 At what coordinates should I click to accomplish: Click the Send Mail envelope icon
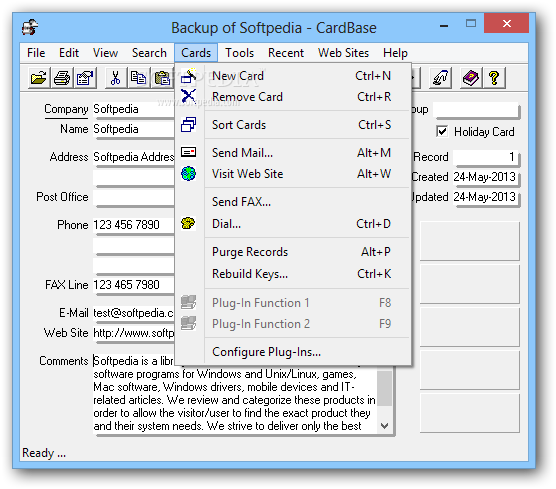coord(188,152)
